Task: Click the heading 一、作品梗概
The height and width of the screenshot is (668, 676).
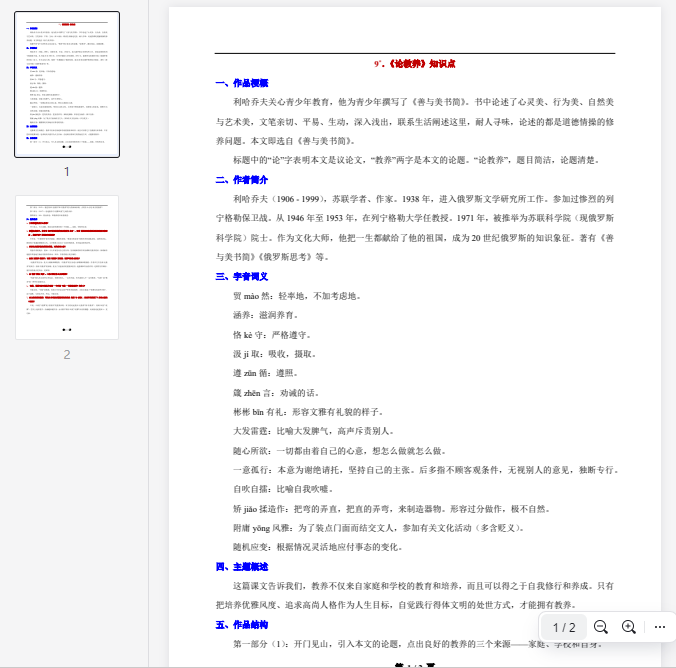Action: click(241, 83)
